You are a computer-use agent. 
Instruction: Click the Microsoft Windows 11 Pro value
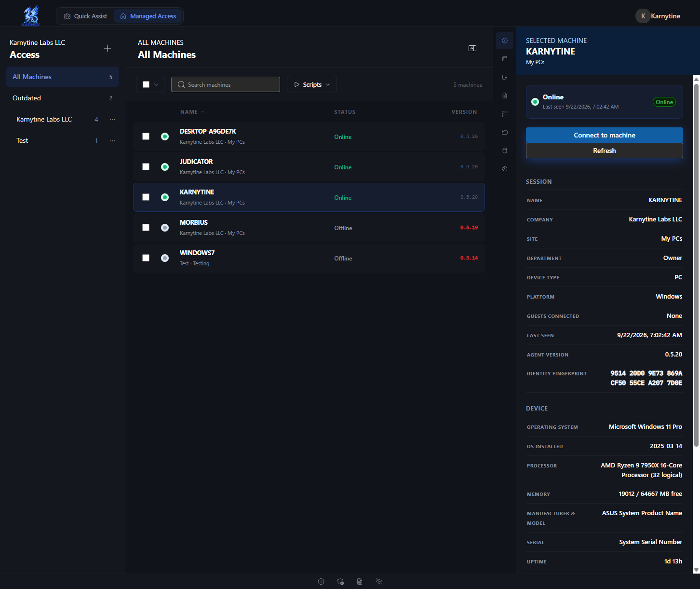[646, 427]
